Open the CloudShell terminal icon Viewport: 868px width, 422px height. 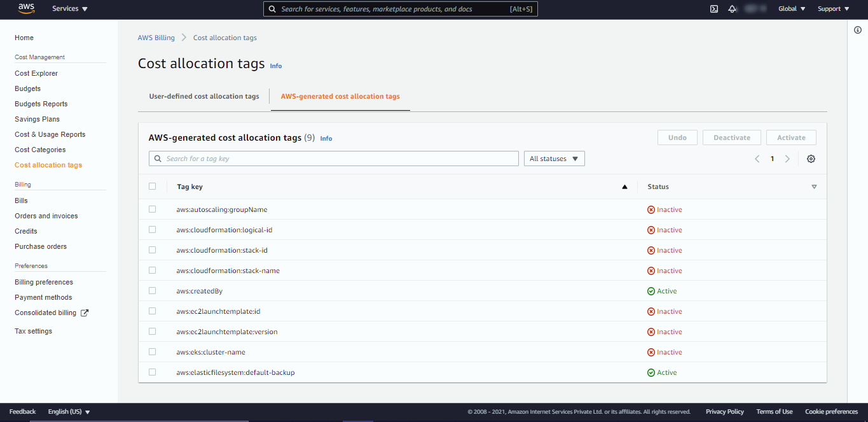(x=714, y=9)
